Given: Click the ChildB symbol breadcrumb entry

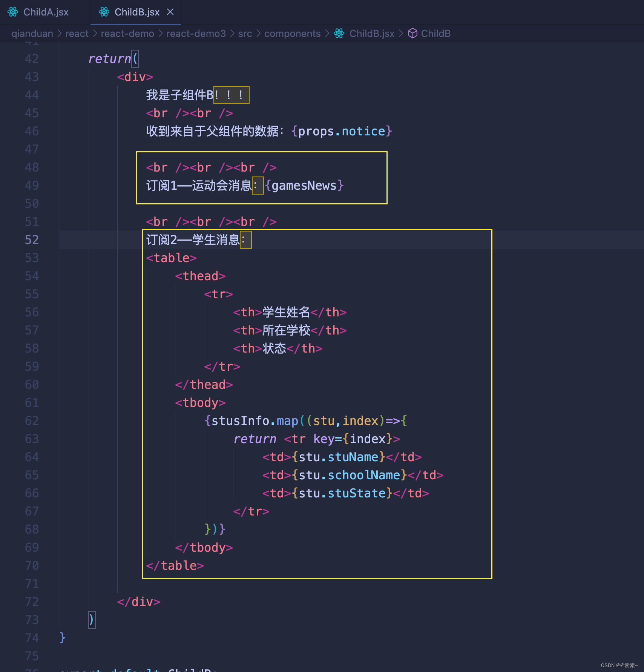Looking at the screenshot, I should pos(435,34).
